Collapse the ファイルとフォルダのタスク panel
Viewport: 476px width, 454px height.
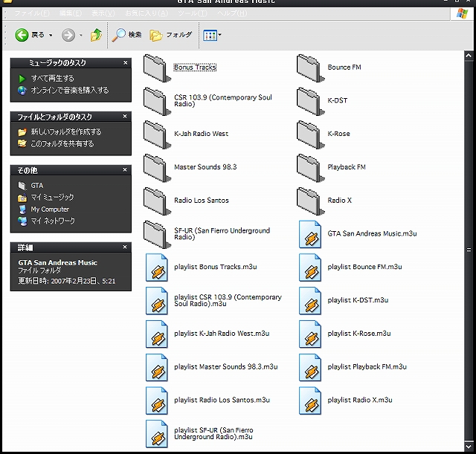(125, 117)
